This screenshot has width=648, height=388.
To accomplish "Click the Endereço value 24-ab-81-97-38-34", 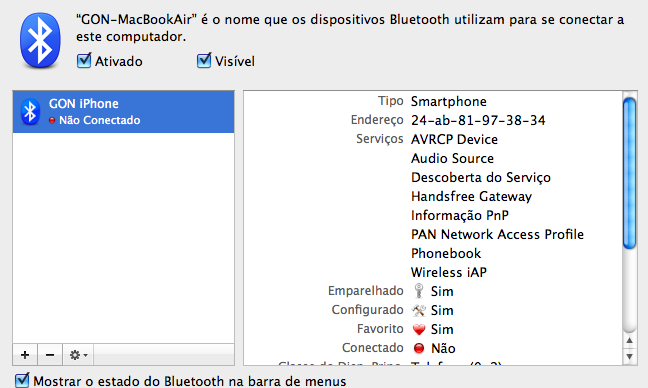I will coord(478,120).
